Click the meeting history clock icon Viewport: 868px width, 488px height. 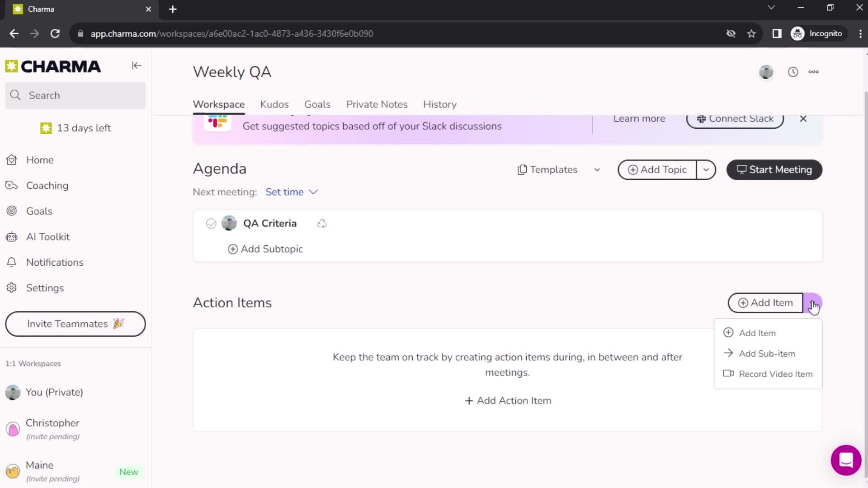tap(793, 71)
